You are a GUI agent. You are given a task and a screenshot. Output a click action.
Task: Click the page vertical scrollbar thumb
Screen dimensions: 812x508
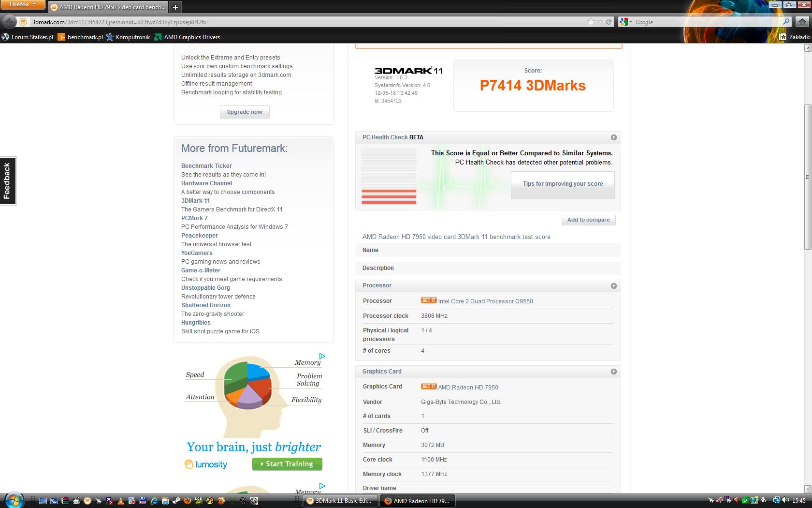tap(808, 177)
